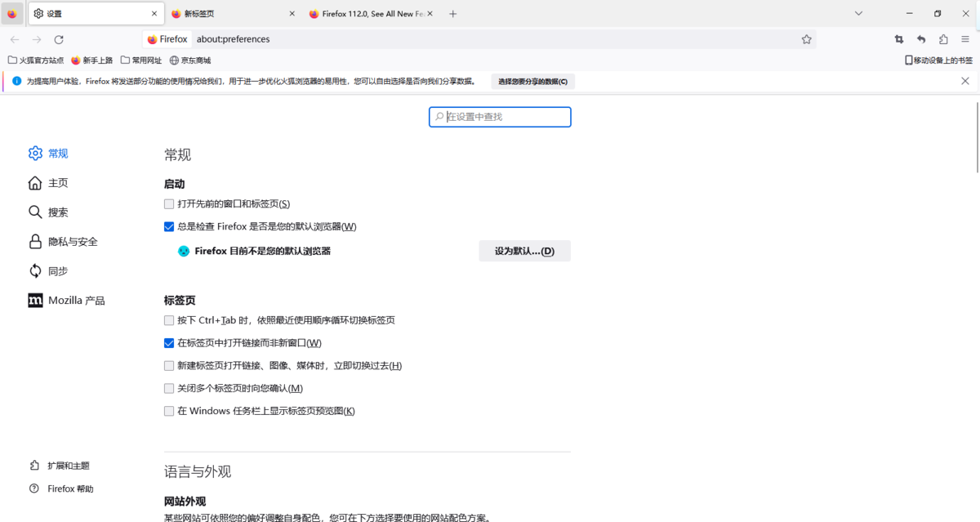The image size is (980, 522).
Task: Enable 打开先前的窗口和标签页
Action: click(x=169, y=203)
